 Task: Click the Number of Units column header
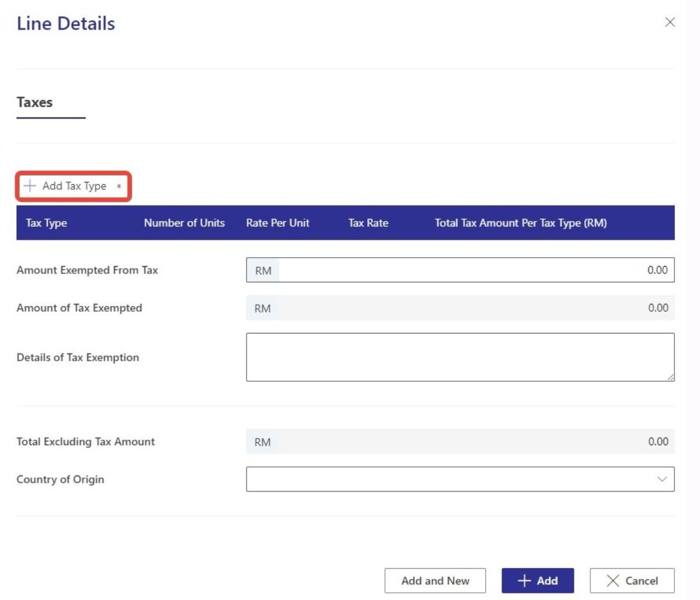(184, 223)
